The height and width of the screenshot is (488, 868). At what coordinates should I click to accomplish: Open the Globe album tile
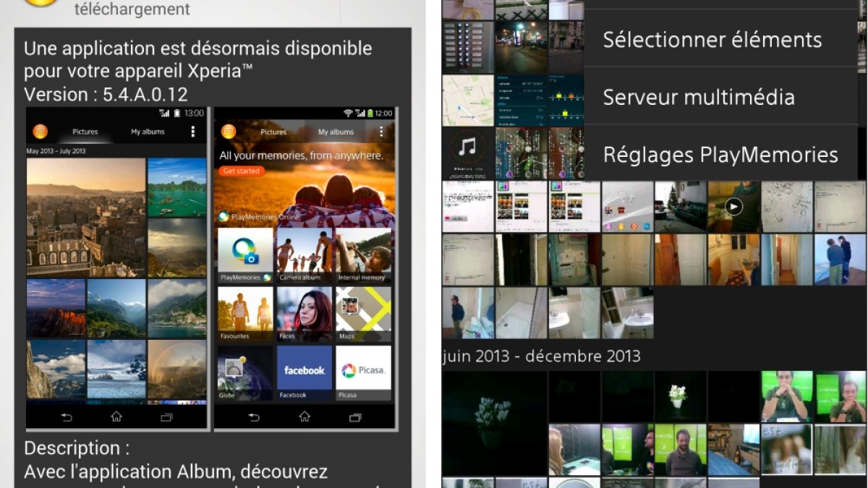(245, 372)
